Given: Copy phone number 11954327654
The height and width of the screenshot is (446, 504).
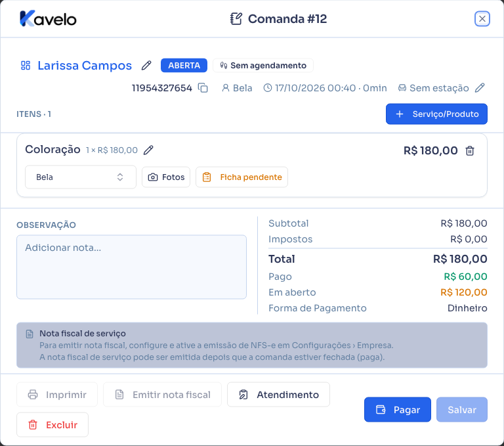Looking at the screenshot, I should [x=203, y=88].
